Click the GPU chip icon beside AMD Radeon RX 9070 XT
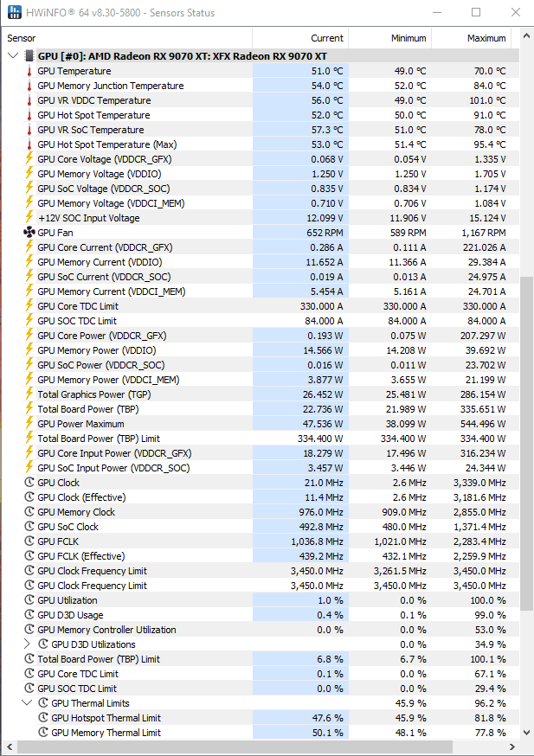The width and height of the screenshot is (534, 756). [29, 56]
